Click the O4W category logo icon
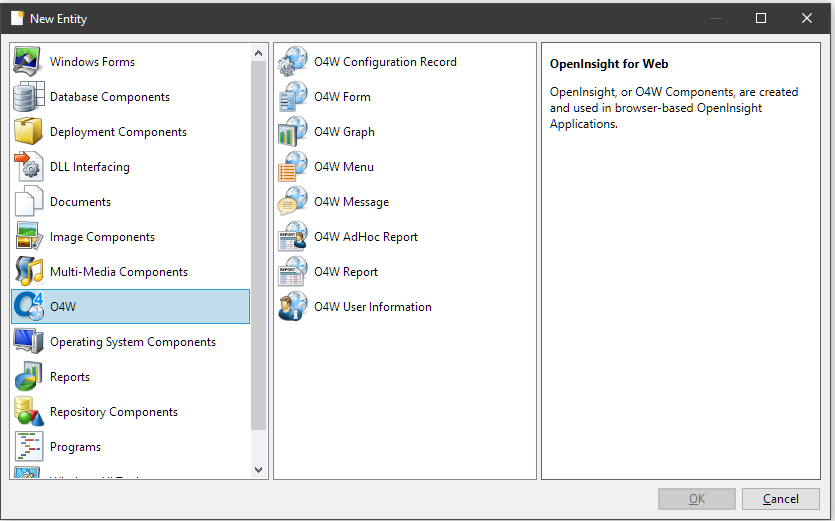The image size is (835, 521). 29,306
